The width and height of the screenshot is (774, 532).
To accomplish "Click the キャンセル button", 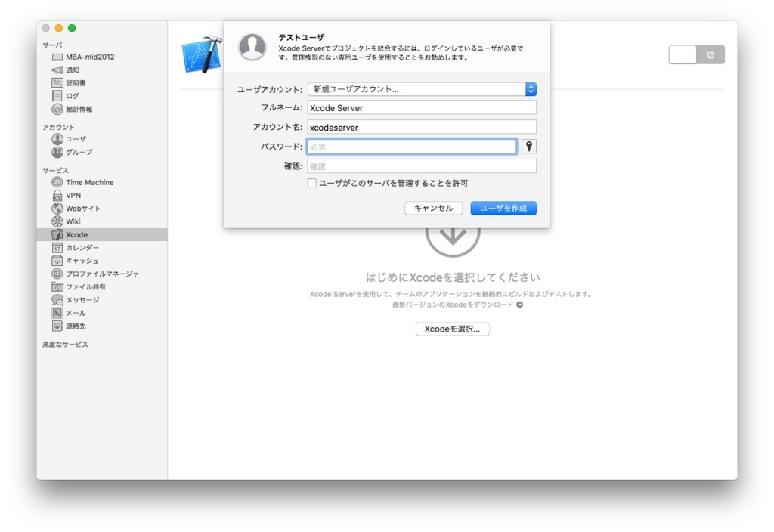I will point(433,209).
